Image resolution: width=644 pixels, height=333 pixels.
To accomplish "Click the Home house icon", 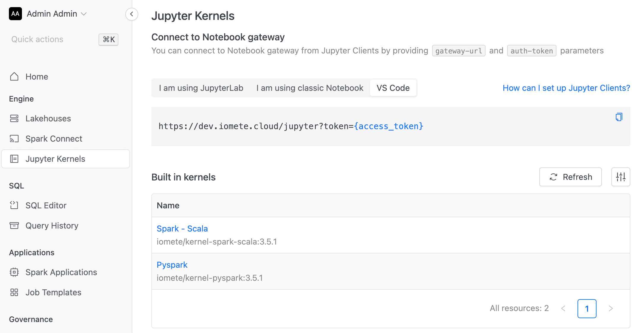I will tap(14, 77).
